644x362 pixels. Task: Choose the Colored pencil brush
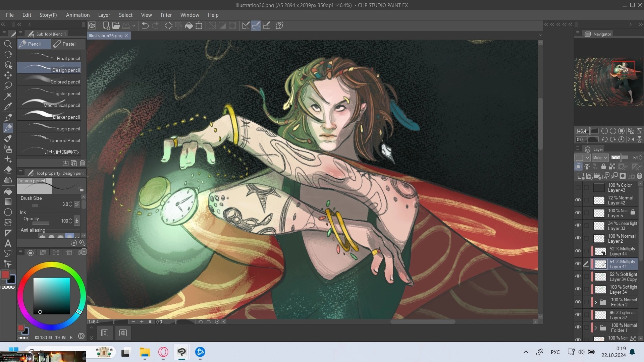(49, 80)
